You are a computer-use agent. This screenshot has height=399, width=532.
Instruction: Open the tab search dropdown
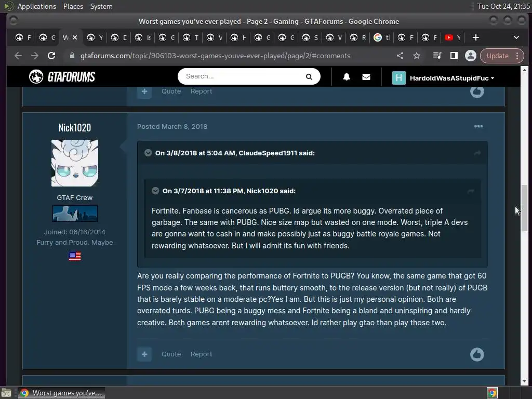[x=516, y=37]
